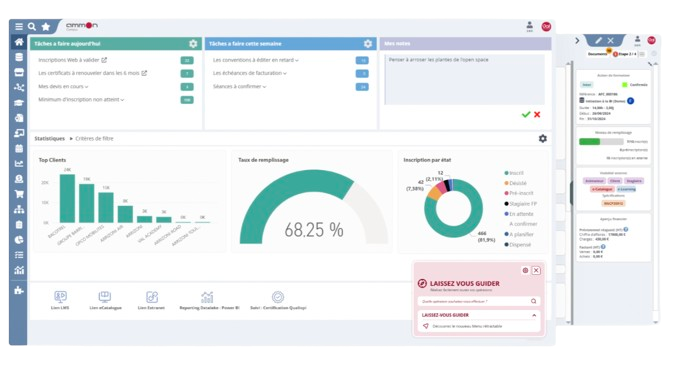Open the graduation cap icon in the sidebar

pyautogui.click(x=19, y=103)
